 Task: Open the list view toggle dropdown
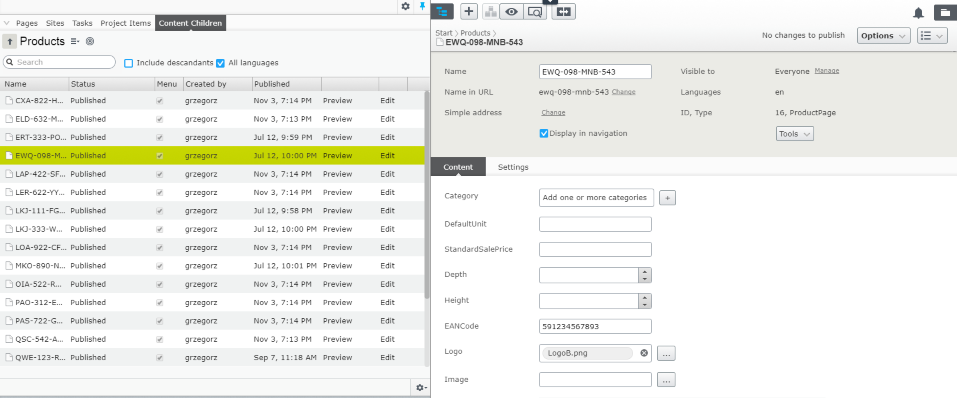tap(932, 35)
